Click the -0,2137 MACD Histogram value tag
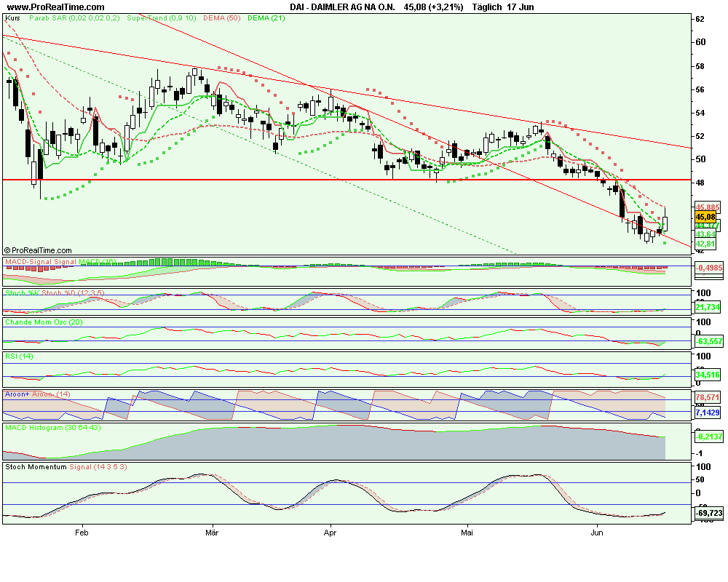This screenshot has width=728, height=582. click(x=708, y=436)
